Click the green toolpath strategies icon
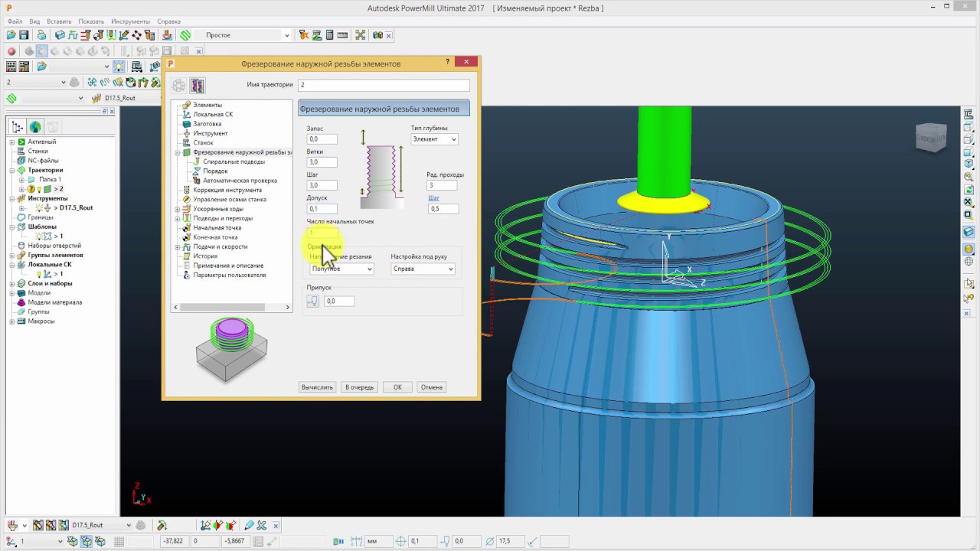980x551 pixels. (185, 35)
